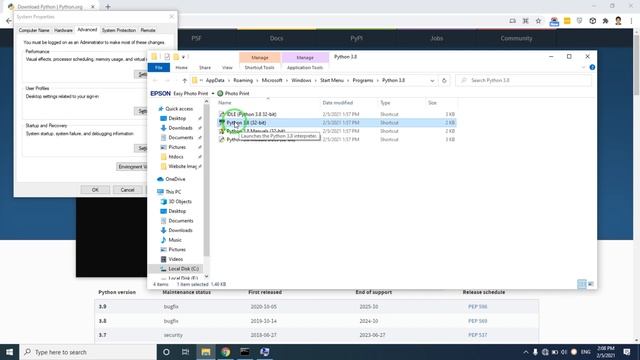Switch to File Explorer on the taskbar
Screen dimensions: 640x360
tap(206, 352)
